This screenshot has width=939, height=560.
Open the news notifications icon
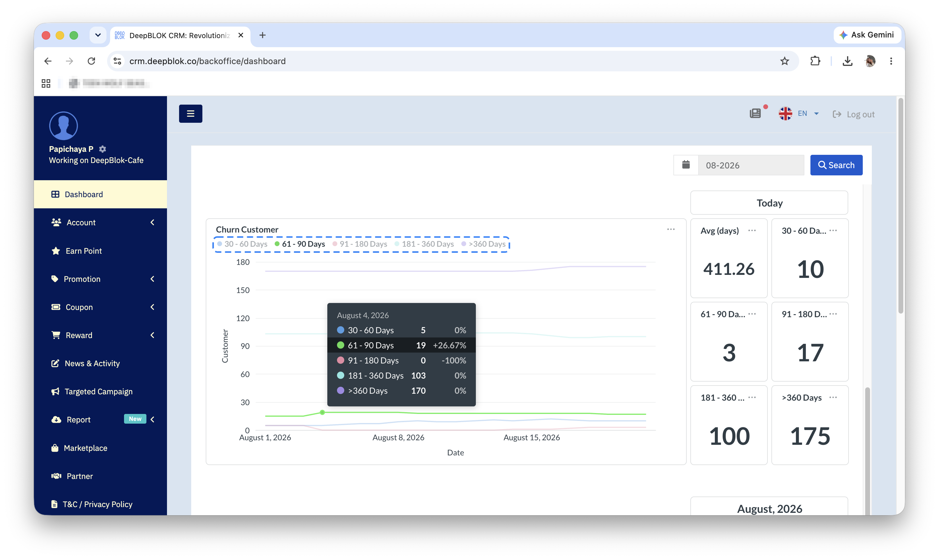[755, 113]
